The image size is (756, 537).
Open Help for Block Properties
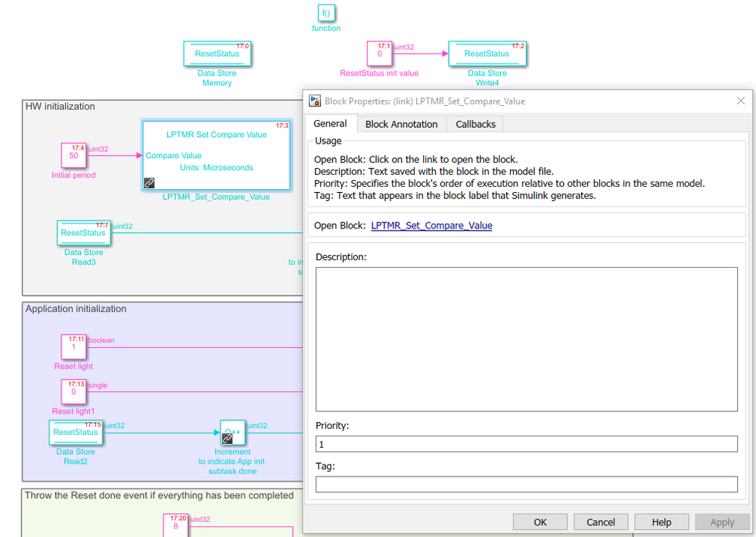pyautogui.click(x=661, y=522)
